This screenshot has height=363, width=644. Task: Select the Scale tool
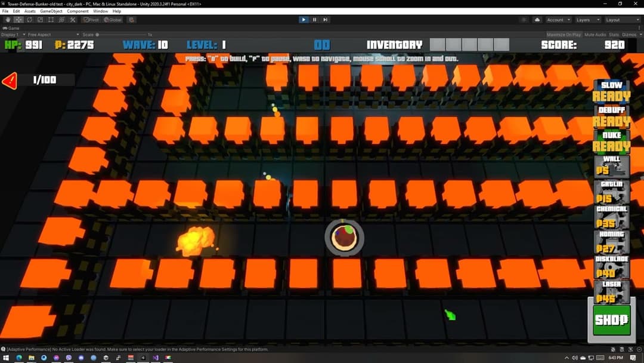pyautogui.click(x=41, y=19)
